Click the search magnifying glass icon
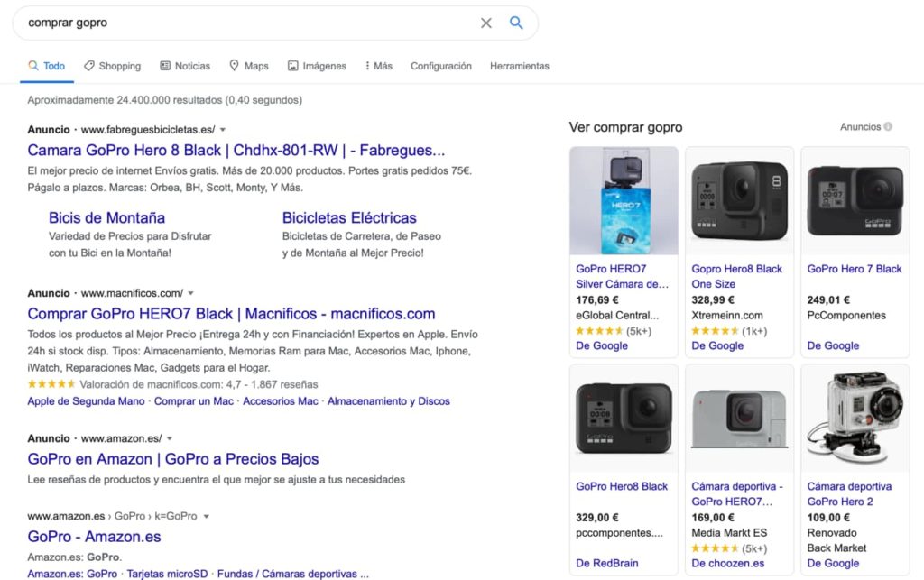 [x=515, y=23]
